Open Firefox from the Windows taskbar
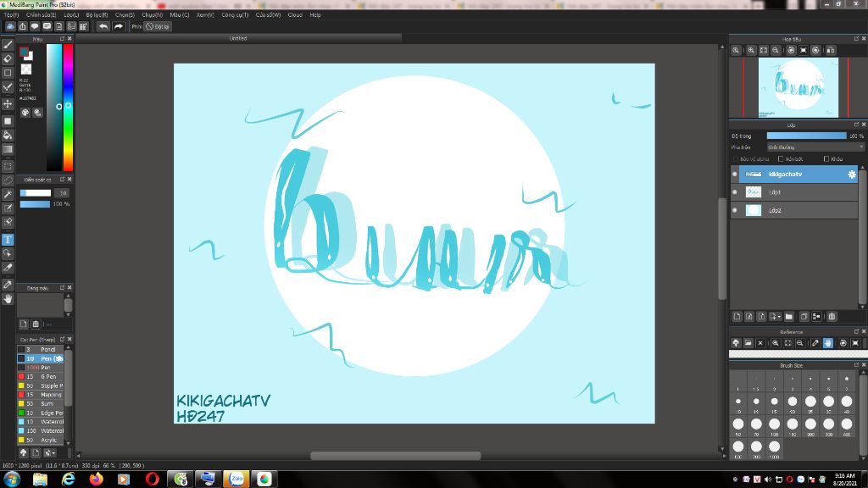868x488 pixels. tap(96, 479)
